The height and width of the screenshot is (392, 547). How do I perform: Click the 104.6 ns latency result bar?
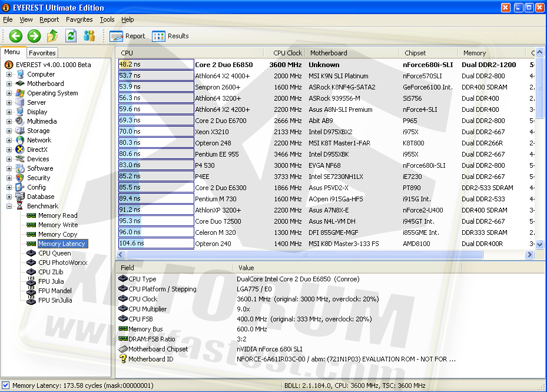pyautogui.click(x=156, y=243)
